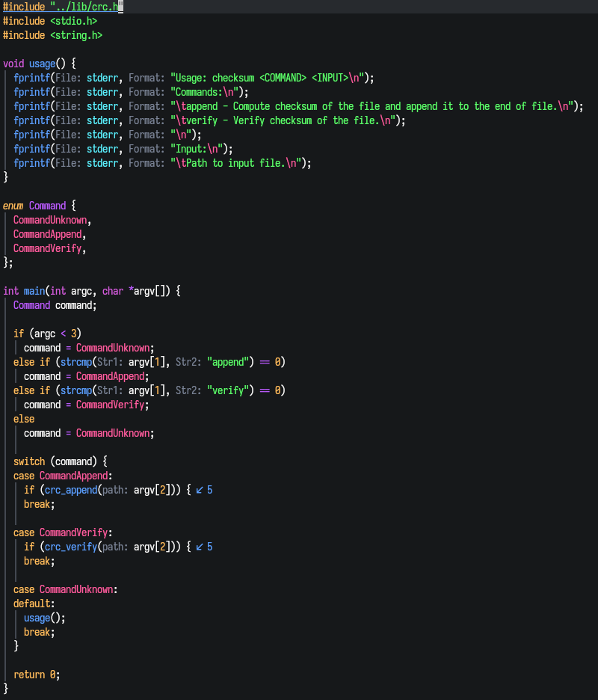Viewport: 598px width, 700px height.
Task: Click the char keyword in main signature
Action: (x=113, y=291)
